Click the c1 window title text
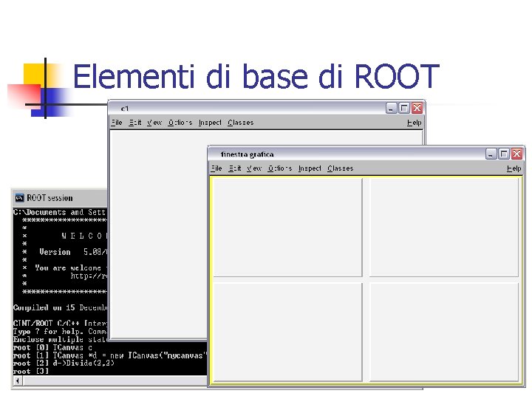The height and width of the screenshot is (399, 532). (125, 109)
